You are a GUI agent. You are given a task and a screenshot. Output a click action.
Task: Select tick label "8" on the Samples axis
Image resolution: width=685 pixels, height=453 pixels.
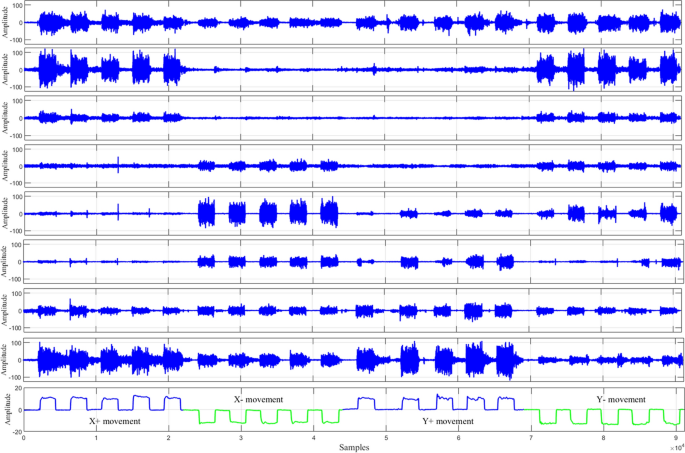603,438
